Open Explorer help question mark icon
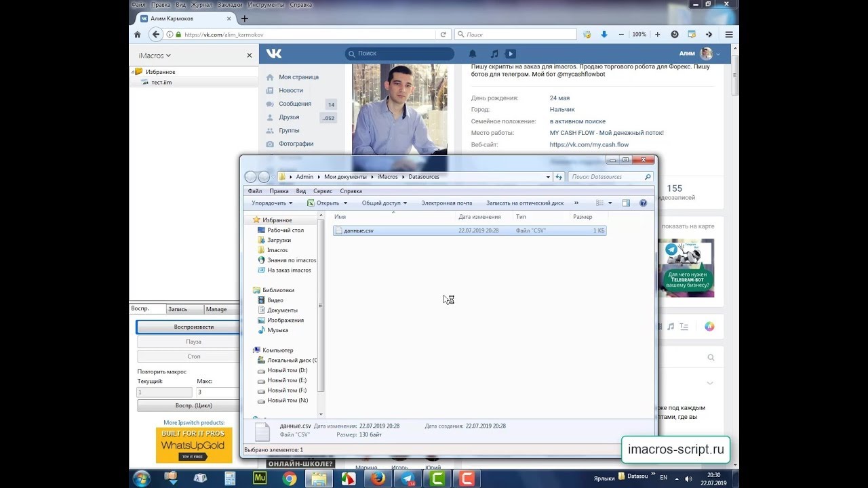Screen dimensions: 868x488 point(643,203)
